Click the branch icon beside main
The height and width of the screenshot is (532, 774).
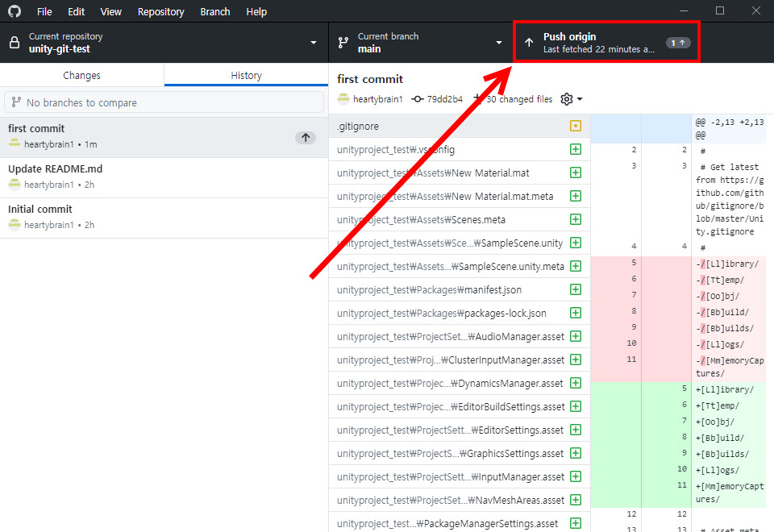tap(343, 43)
